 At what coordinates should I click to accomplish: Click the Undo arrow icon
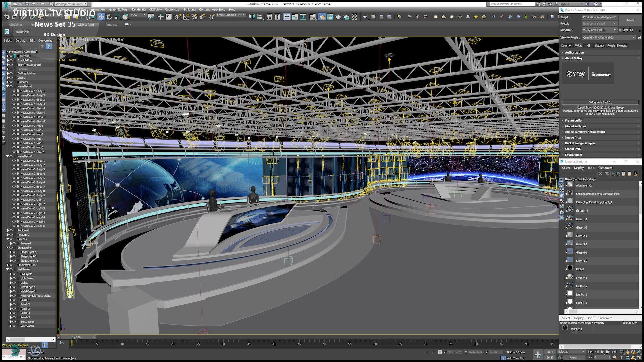pyautogui.click(x=7, y=17)
